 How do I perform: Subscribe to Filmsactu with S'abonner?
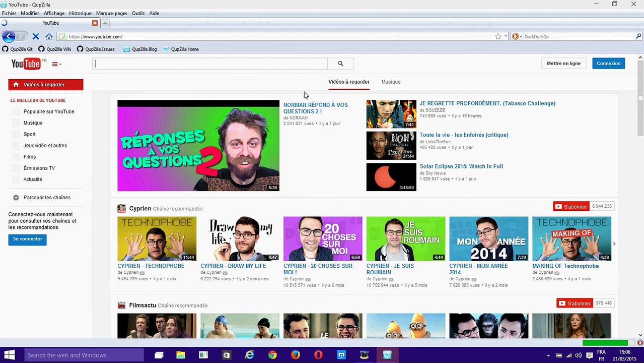pos(575,303)
